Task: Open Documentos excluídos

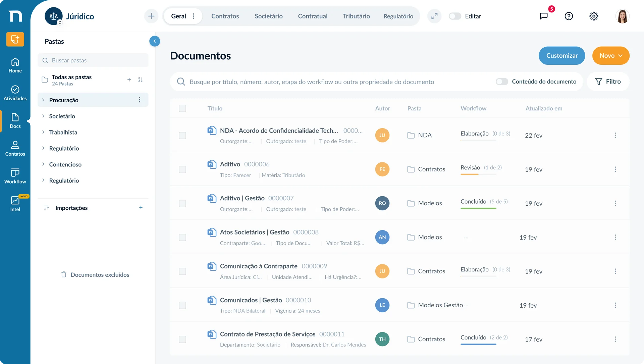Action: pos(95,275)
